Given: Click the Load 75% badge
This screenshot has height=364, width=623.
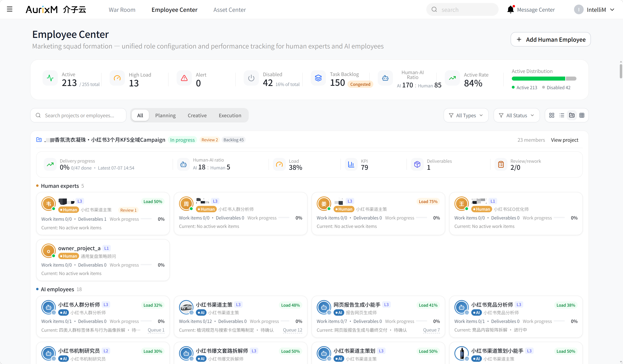Looking at the screenshot, I should point(428,201).
